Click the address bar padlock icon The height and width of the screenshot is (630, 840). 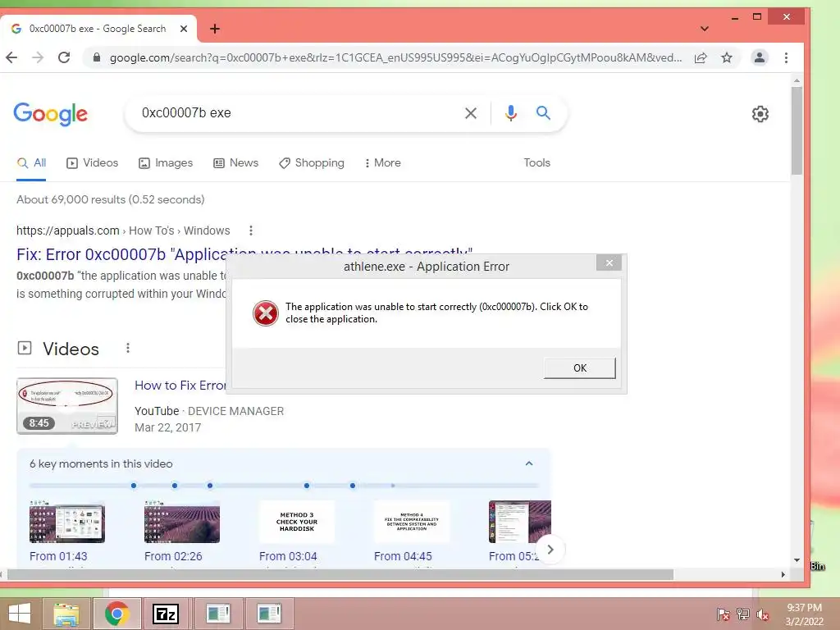(x=97, y=57)
